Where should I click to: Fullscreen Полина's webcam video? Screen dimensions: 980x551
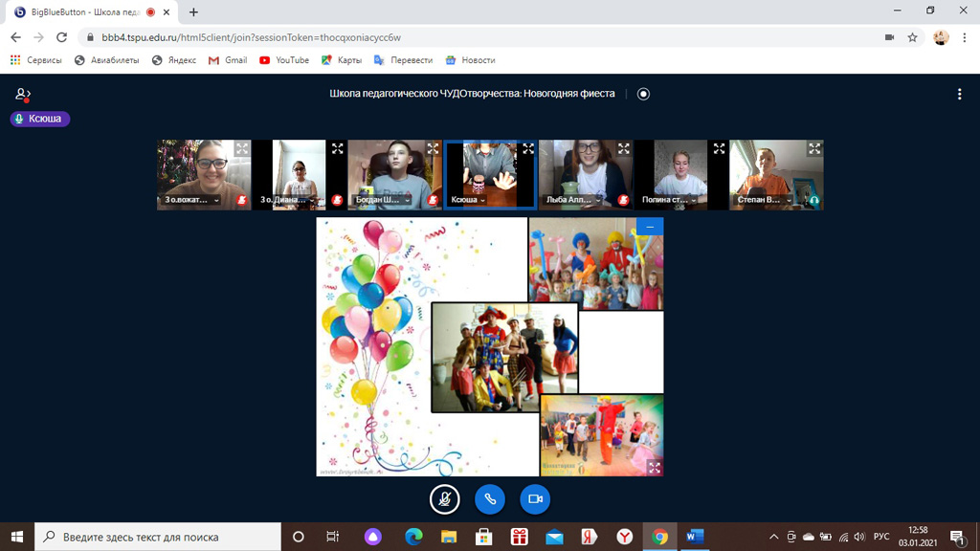click(719, 149)
